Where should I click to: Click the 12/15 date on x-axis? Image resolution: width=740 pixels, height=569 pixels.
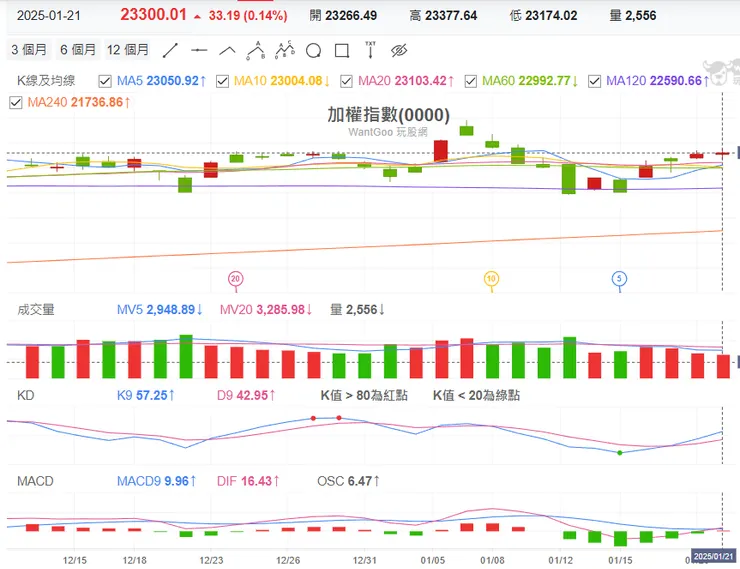pos(75,560)
